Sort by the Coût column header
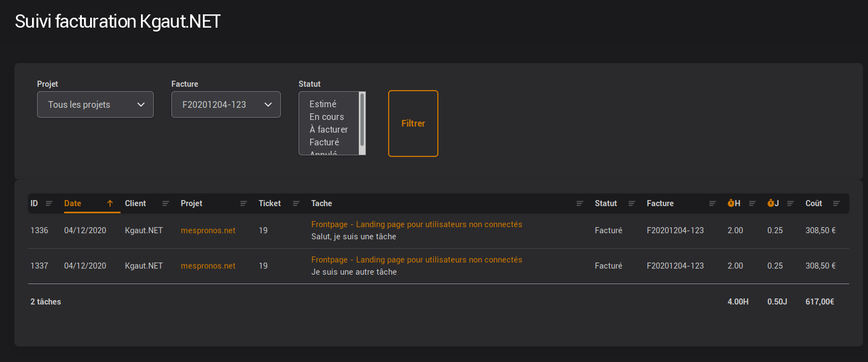This screenshot has width=868, height=362. [x=813, y=203]
